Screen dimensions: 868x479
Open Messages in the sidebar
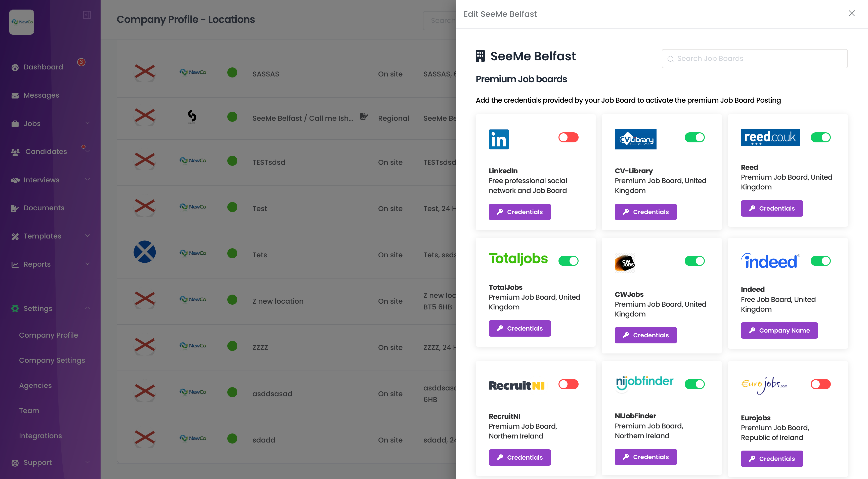(41, 95)
